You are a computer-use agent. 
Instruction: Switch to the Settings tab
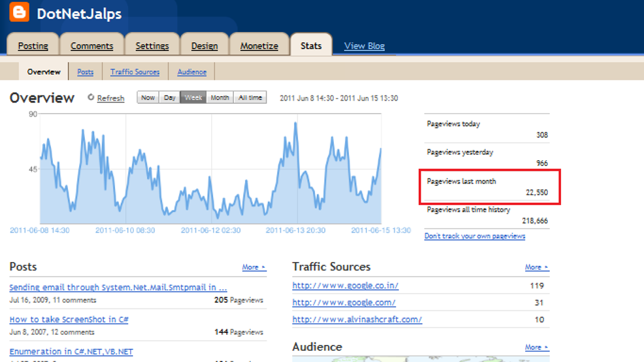(x=152, y=45)
